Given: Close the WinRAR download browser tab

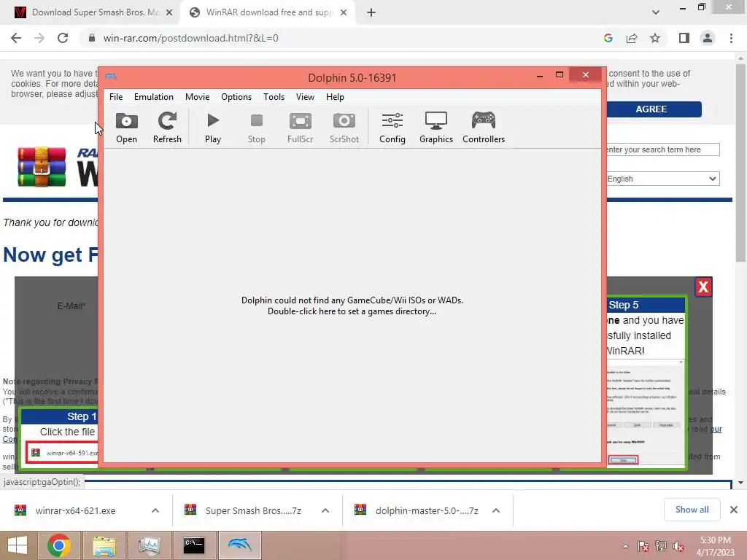Looking at the screenshot, I should coord(344,12).
